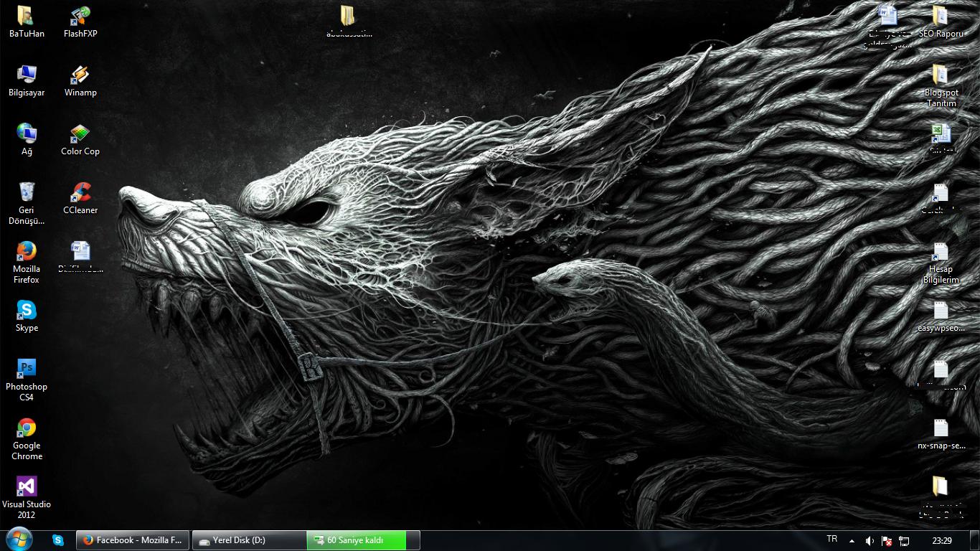The image size is (980, 551).
Task: Launch the Winamp shortcut
Action: tap(80, 80)
